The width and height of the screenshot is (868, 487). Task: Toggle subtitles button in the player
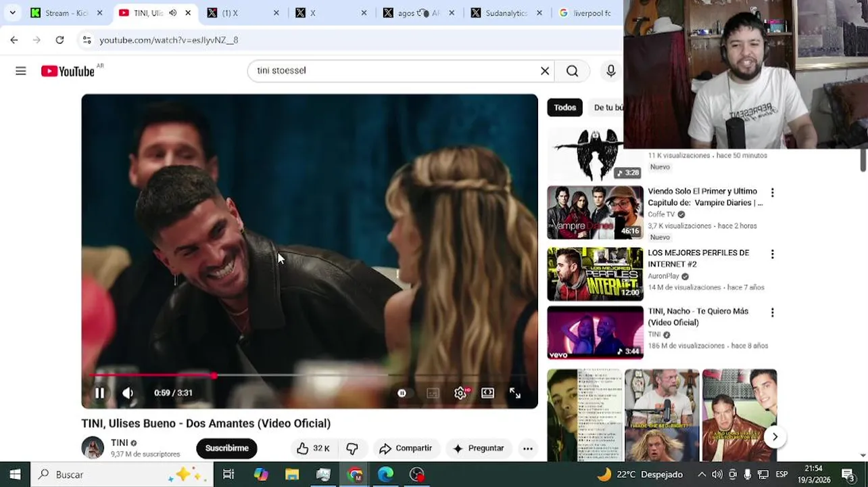tap(433, 393)
